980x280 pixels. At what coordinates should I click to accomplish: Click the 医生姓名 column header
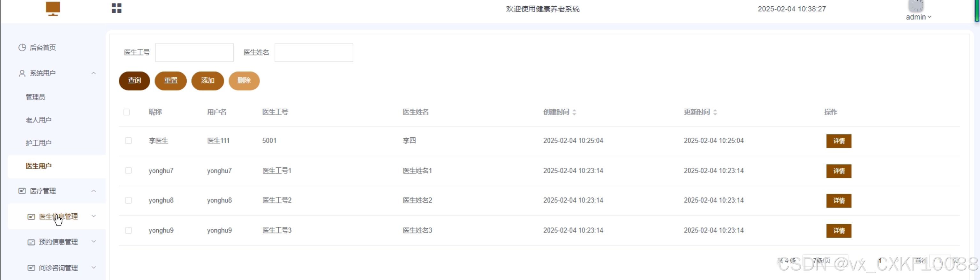(x=416, y=112)
